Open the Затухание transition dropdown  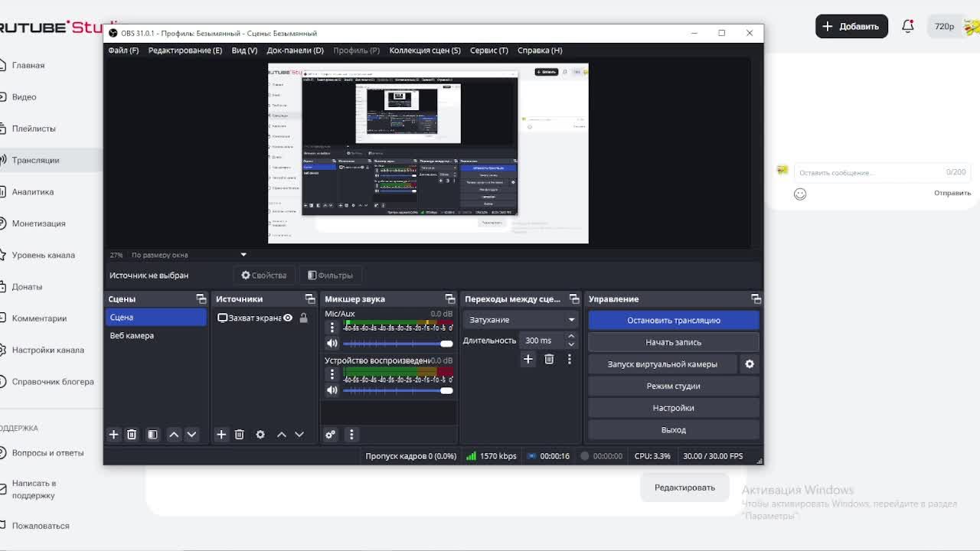point(520,320)
